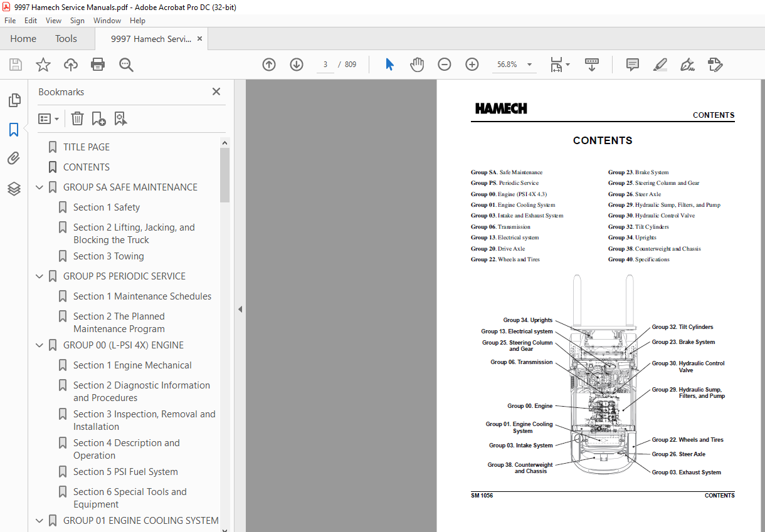Zoom out with the minus button
This screenshot has width=765, height=532.
click(x=445, y=65)
